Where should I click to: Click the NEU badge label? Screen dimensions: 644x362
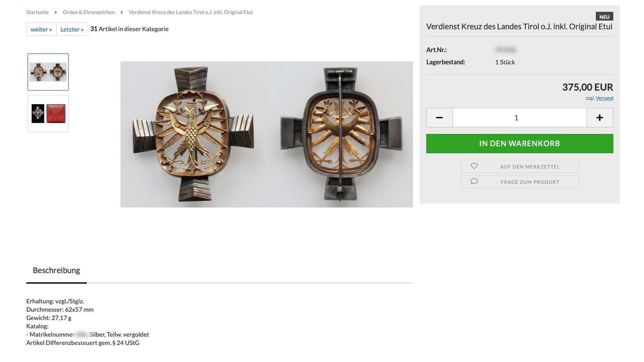tap(604, 17)
